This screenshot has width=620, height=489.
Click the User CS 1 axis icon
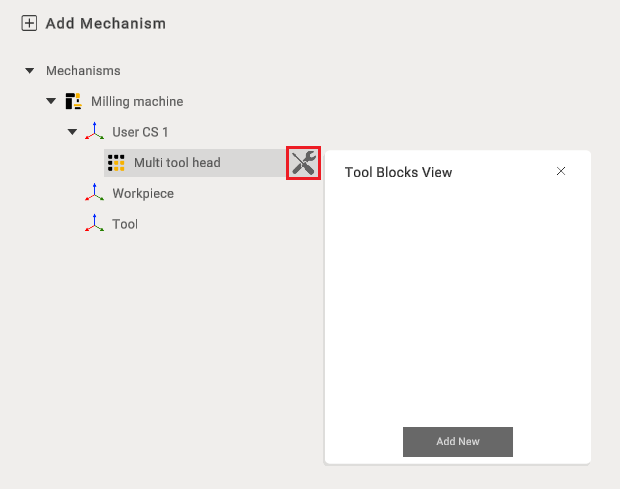(95, 131)
